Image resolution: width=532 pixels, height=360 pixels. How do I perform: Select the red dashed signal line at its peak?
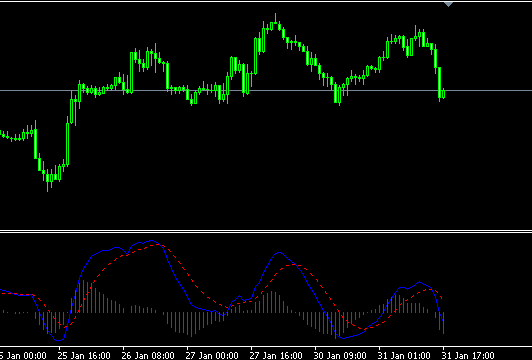(x=158, y=245)
